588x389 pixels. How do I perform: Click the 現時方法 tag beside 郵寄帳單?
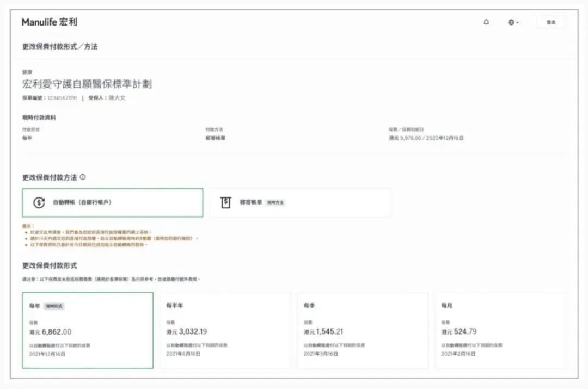coord(275,203)
